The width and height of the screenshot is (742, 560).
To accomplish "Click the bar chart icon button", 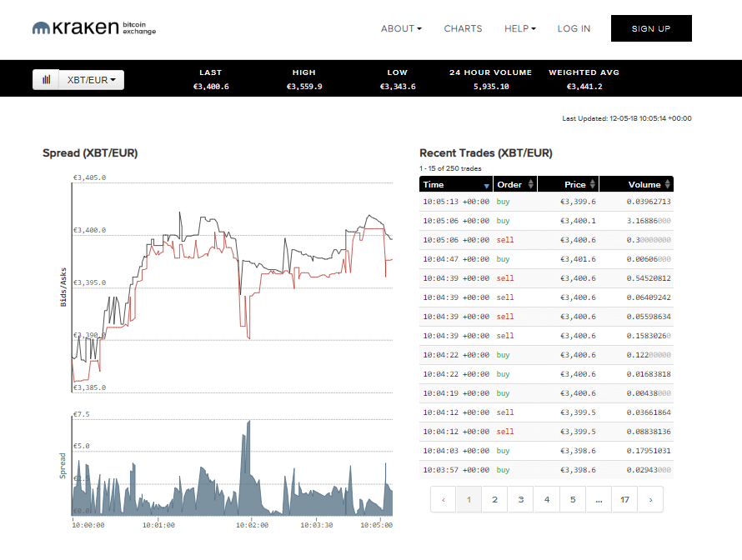I will pos(46,80).
